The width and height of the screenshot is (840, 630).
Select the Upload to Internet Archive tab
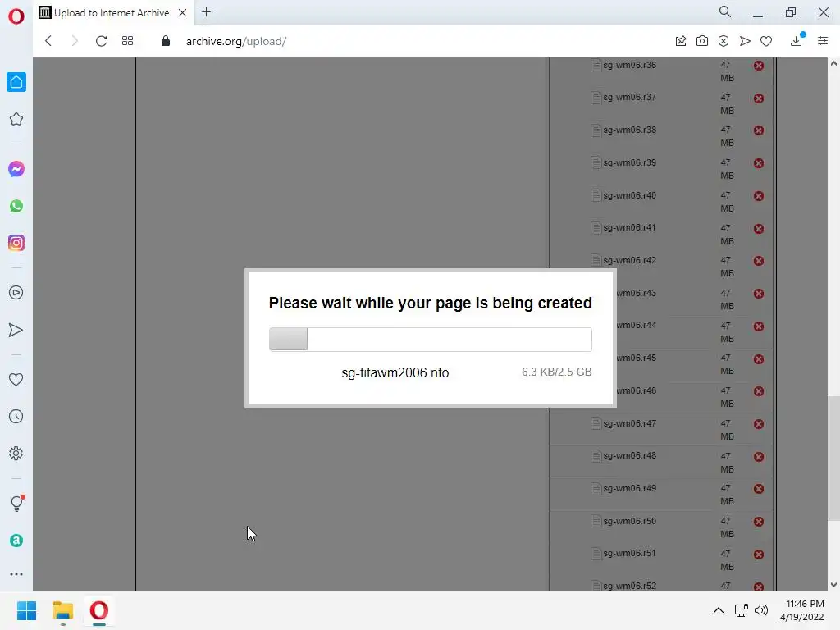pyautogui.click(x=112, y=13)
